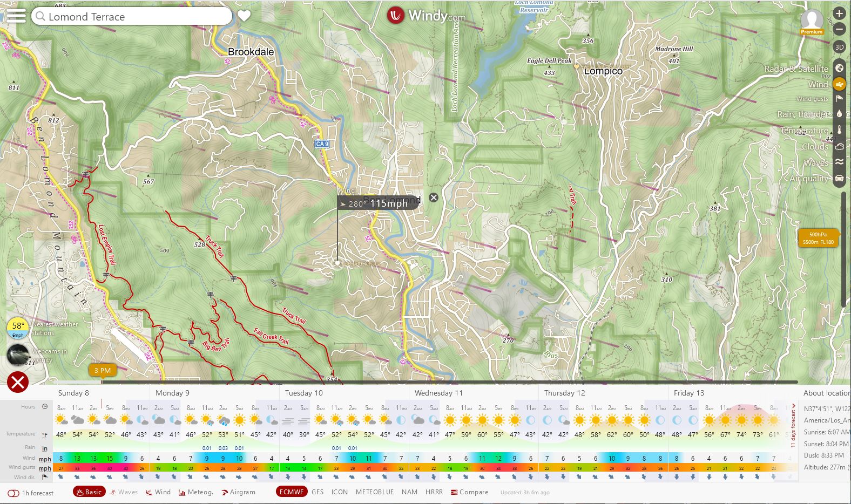Open the hamburger main menu
This screenshot has height=504, width=851.
pyautogui.click(x=16, y=16)
